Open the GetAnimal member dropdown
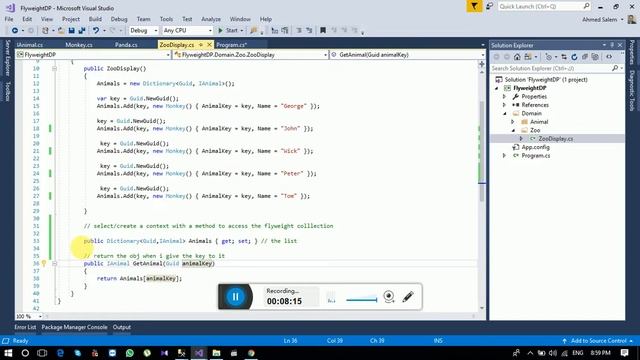This screenshot has width=640, height=360. point(407,55)
